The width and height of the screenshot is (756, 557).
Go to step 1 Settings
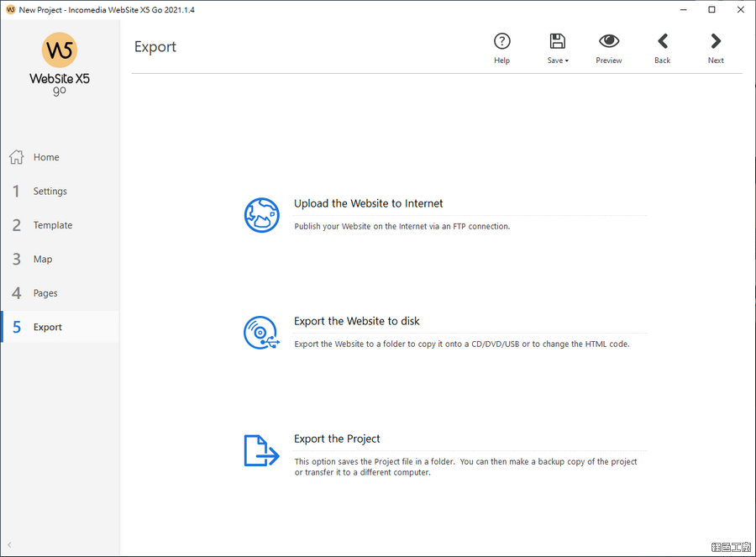(60, 191)
